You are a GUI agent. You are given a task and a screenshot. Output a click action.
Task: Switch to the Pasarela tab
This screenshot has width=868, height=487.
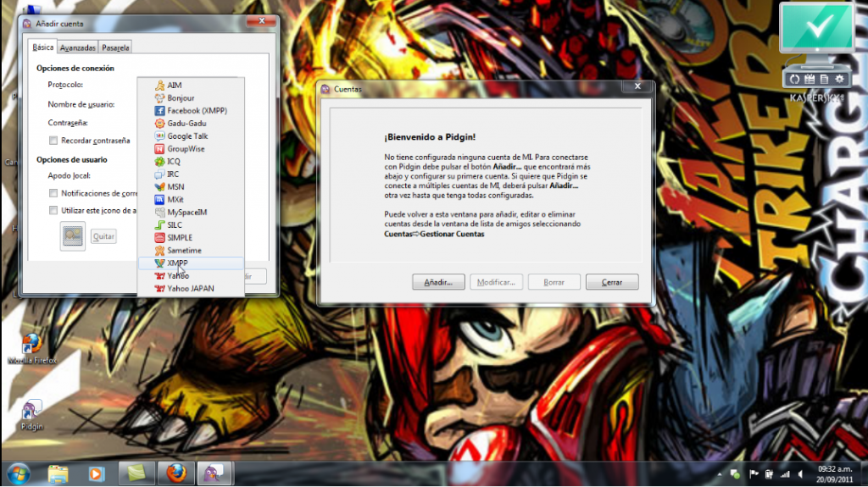[115, 47]
